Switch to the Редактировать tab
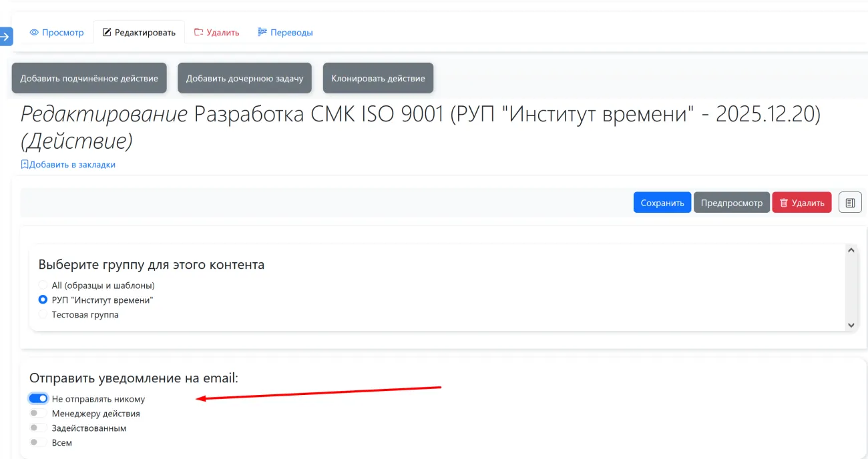868x459 pixels. [139, 32]
